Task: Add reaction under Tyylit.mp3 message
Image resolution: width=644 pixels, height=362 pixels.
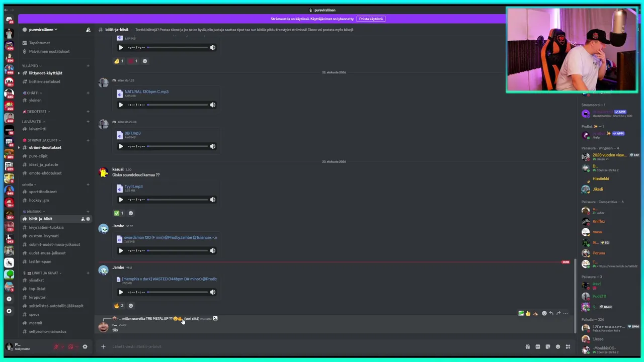Action: pos(131,213)
